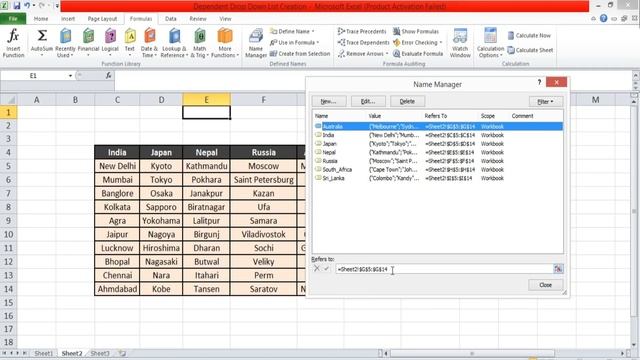
Task: Switch to the Page Layout tab
Action: tap(102, 19)
